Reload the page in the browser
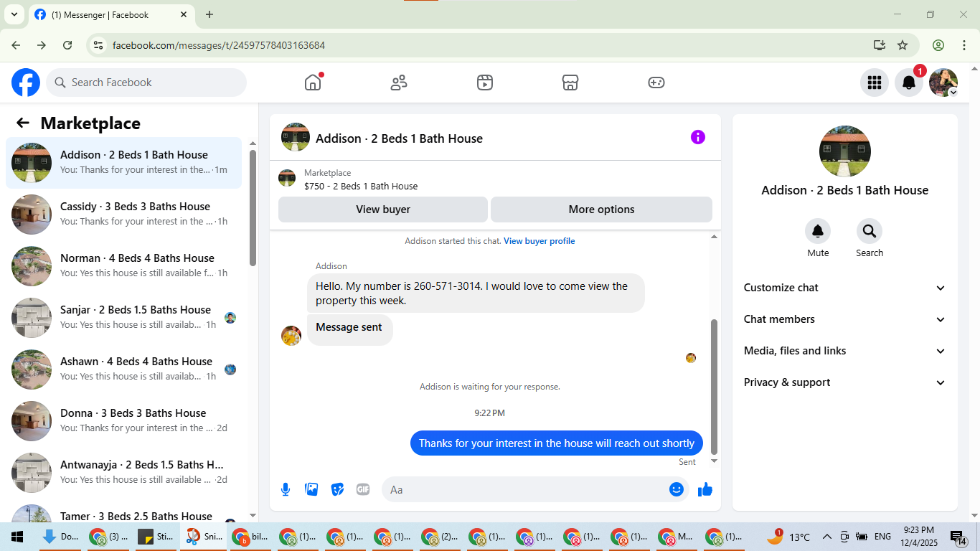This screenshot has width=980, height=551. pos(67,45)
